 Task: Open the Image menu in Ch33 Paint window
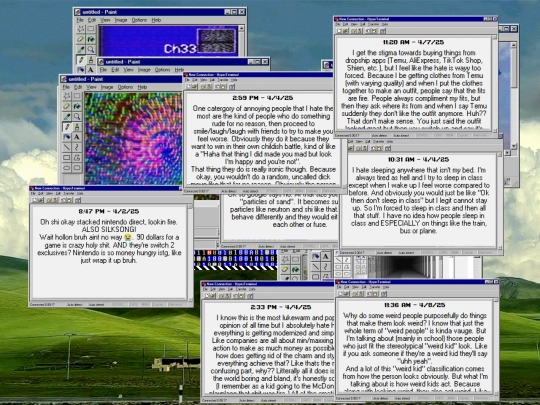pos(121,20)
